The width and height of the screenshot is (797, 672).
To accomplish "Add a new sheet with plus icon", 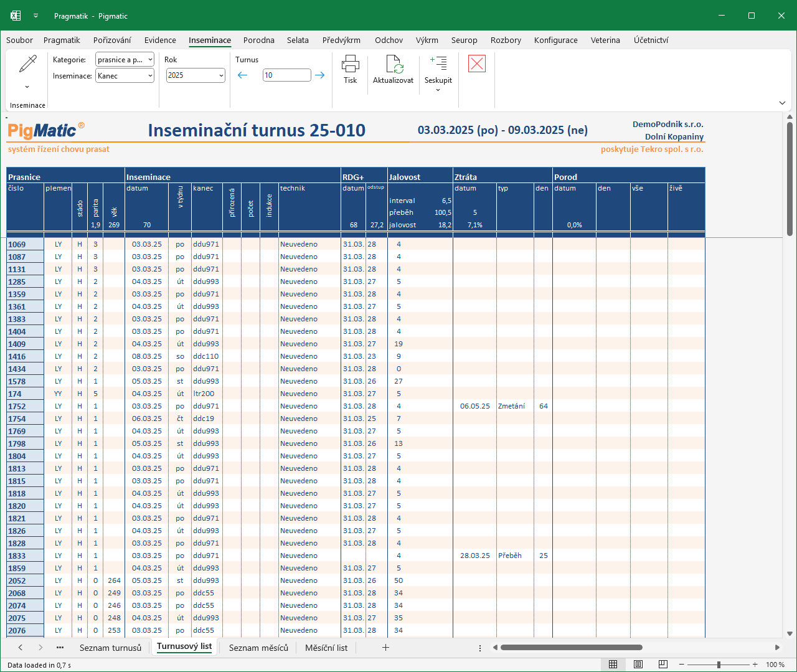I will (385, 648).
